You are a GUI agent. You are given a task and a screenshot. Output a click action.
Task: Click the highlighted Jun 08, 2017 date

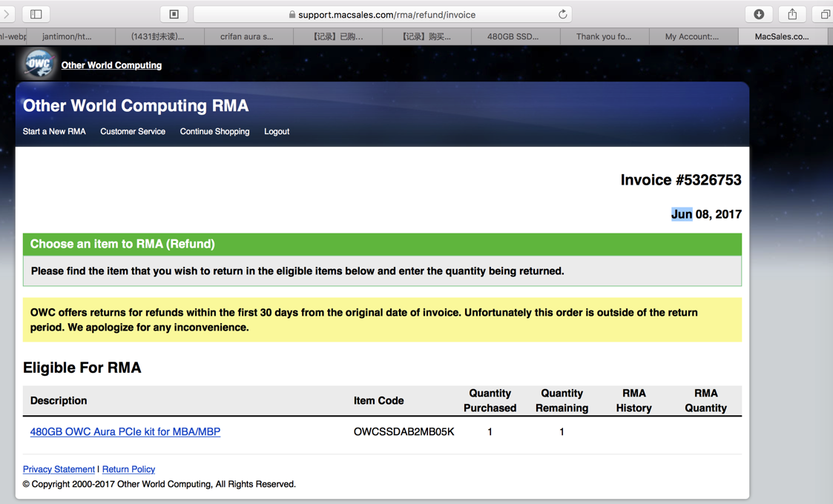coord(707,214)
